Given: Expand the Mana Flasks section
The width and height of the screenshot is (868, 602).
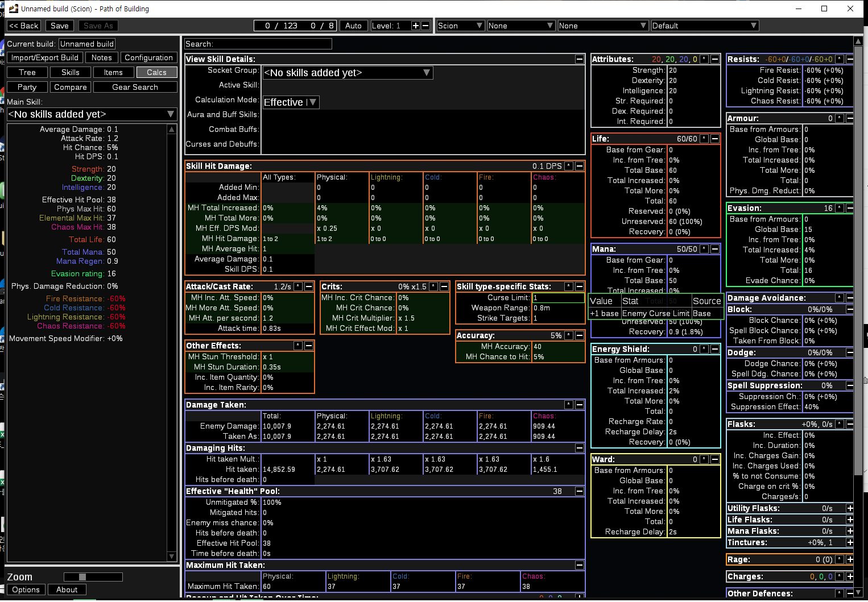Looking at the screenshot, I should pyautogui.click(x=850, y=531).
